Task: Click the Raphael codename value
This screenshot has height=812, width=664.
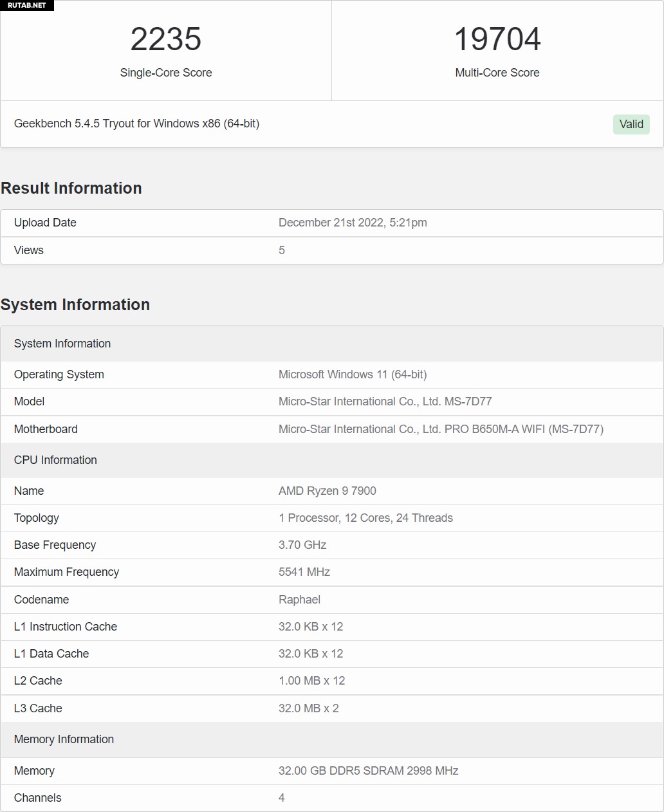Action: 299,600
